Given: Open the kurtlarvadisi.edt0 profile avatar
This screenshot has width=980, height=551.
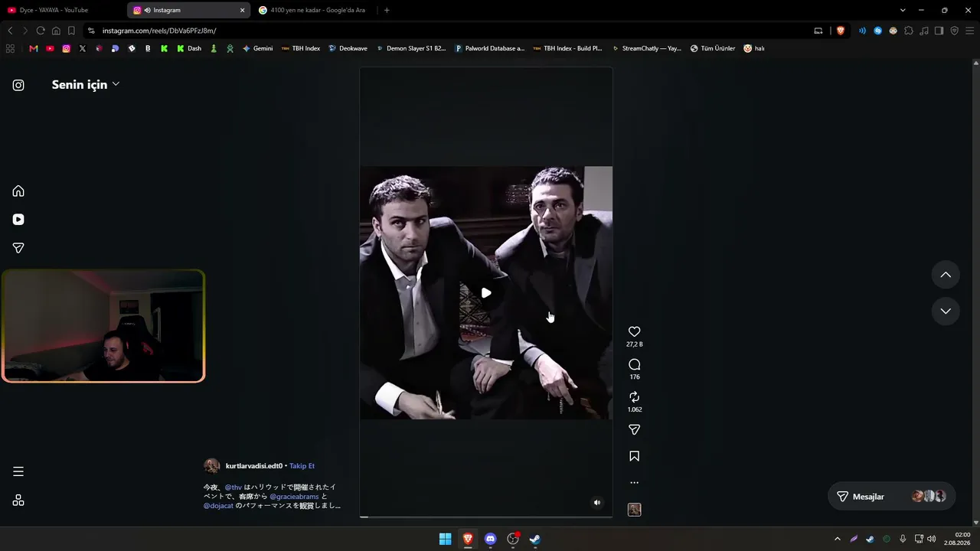Looking at the screenshot, I should [212, 466].
